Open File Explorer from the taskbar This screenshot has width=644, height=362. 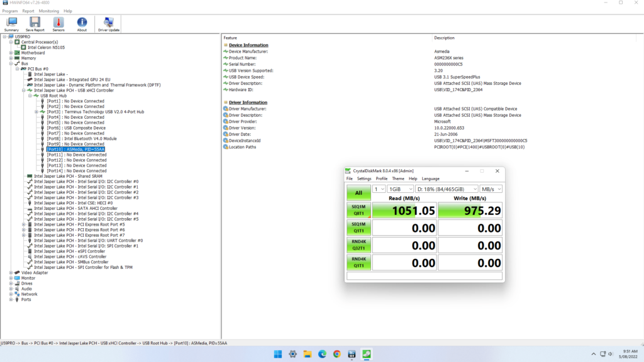click(x=308, y=354)
